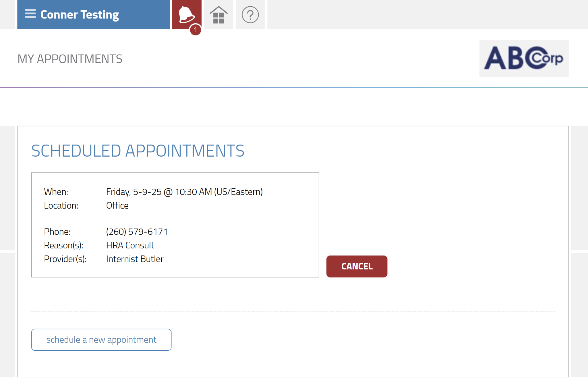This screenshot has height=386, width=588.
Task: Open the hamburger navigation menu
Action: (x=30, y=14)
